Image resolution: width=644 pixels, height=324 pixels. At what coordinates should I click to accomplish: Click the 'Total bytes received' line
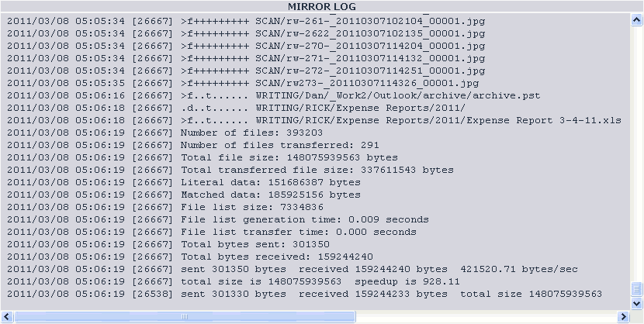click(x=190, y=257)
